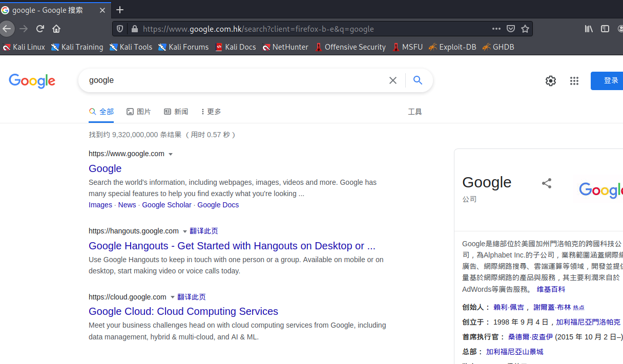Save page to Pocket
The width and height of the screenshot is (623, 364).
511,29
